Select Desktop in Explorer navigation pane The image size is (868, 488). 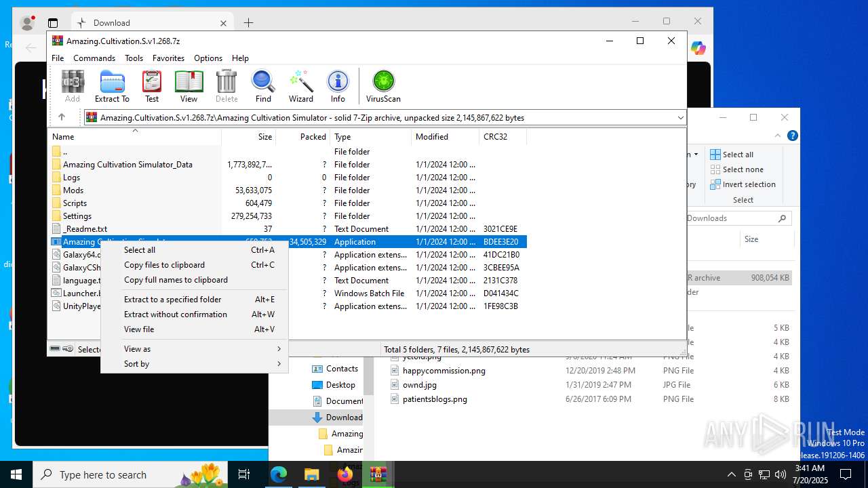click(334, 385)
